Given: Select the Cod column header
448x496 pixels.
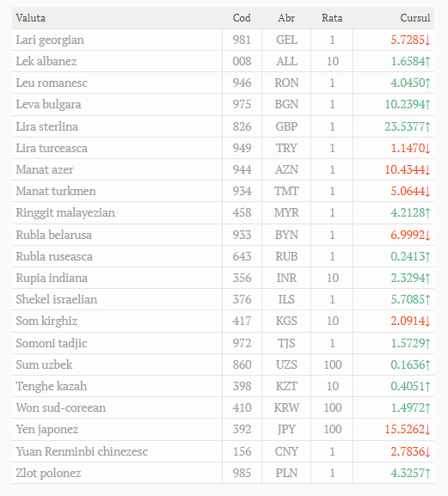Looking at the screenshot, I should [x=242, y=18].
